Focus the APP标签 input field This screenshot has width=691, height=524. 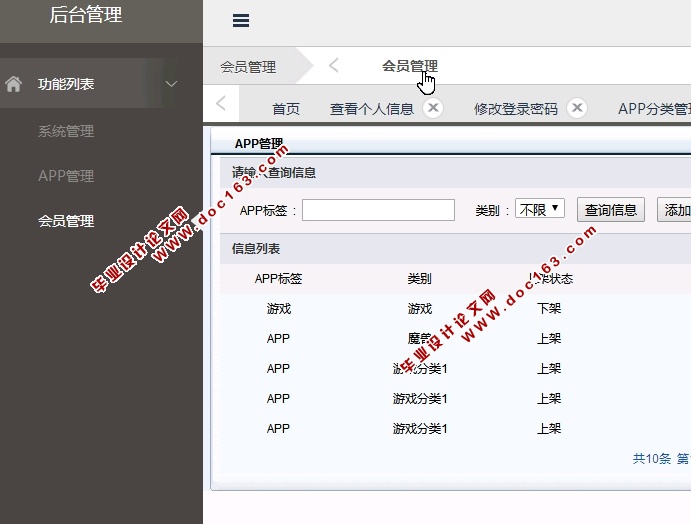click(378, 210)
